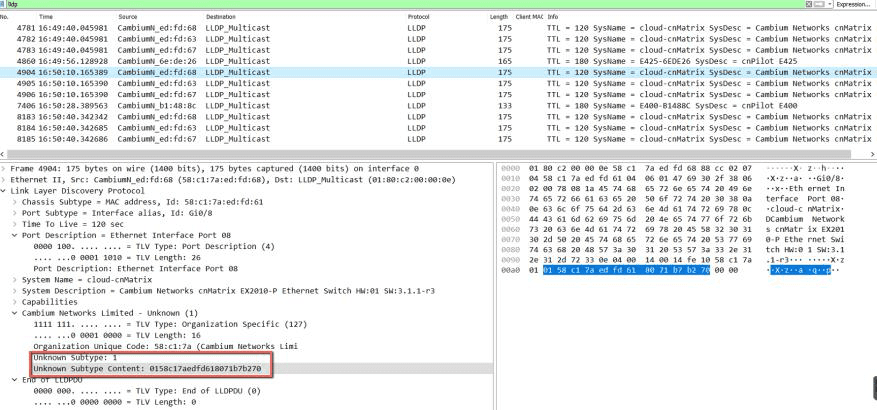Sort packets by the Length column header

[x=499, y=17]
